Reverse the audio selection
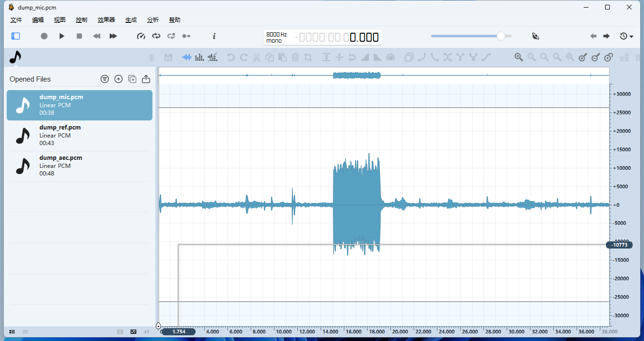The height and width of the screenshot is (341, 644). (x=352, y=57)
